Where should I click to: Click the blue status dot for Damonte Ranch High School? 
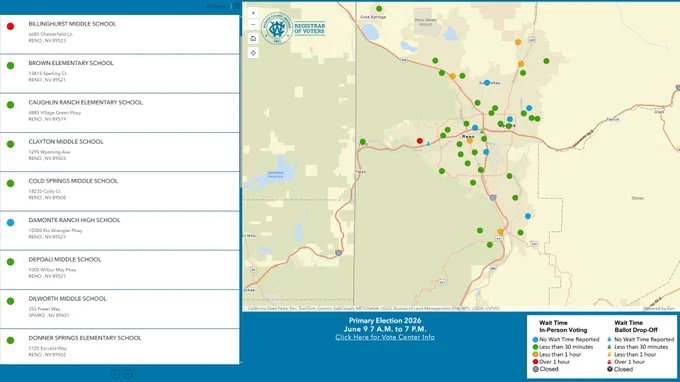click(10, 223)
